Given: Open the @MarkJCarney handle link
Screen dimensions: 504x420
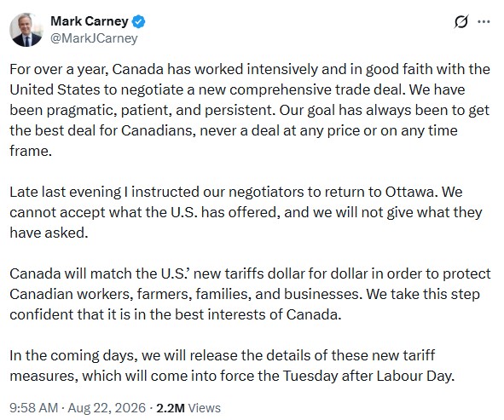Looking at the screenshot, I should click(x=94, y=37).
